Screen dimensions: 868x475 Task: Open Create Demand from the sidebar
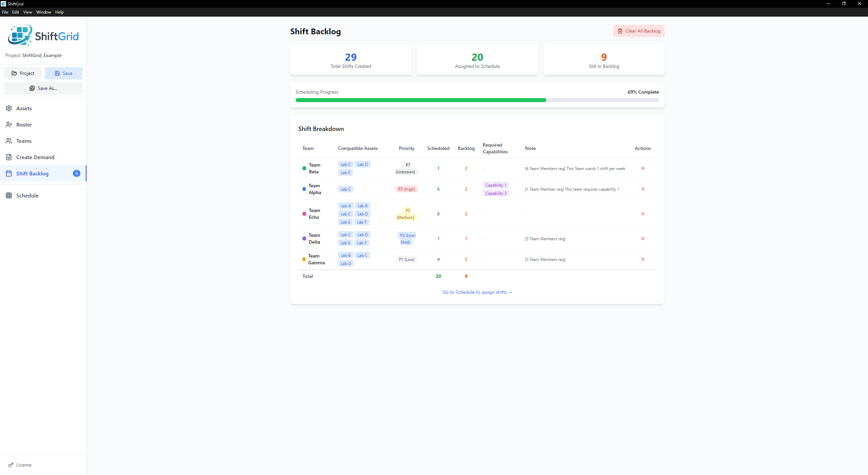9,157
